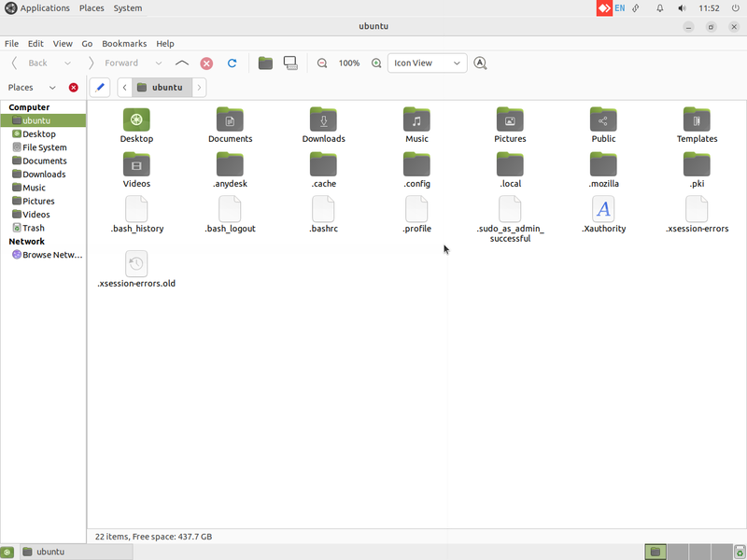Select the .anydesk folder
The height and width of the screenshot is (560, 747).
[230, 170]
